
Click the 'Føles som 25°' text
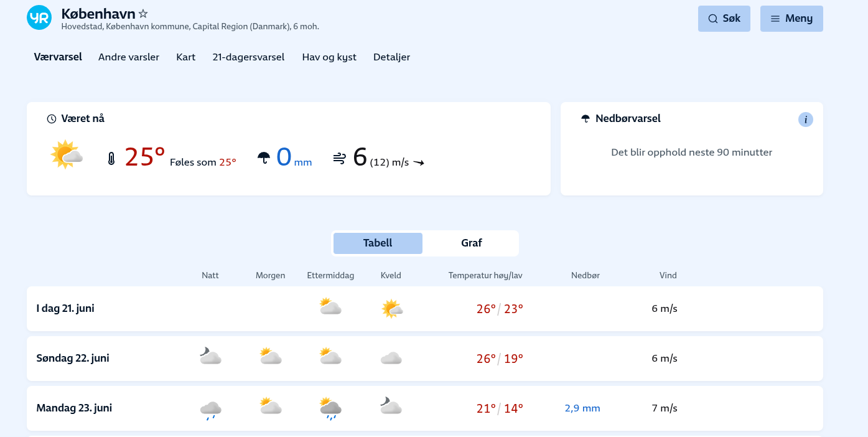pos(203,162)
